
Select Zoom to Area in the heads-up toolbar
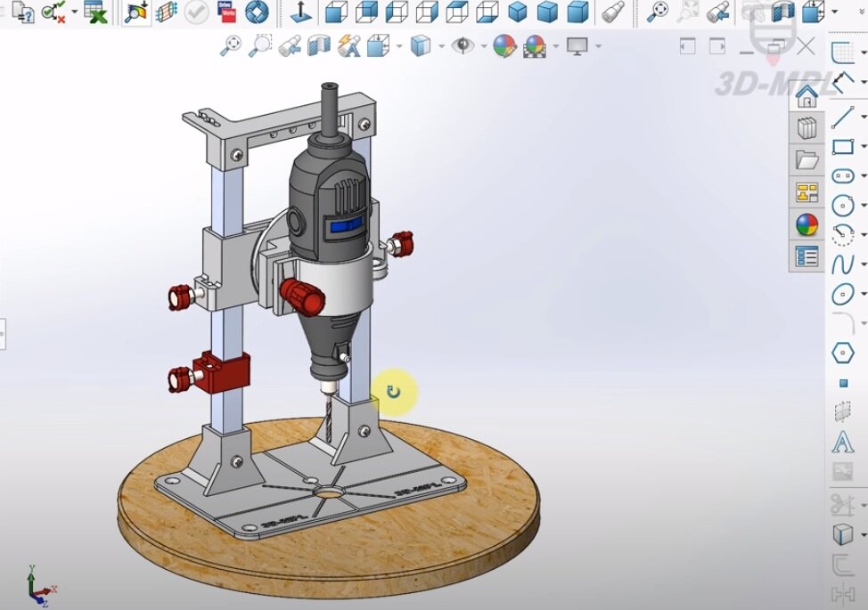pyautogui.click(x=260, y=46)
